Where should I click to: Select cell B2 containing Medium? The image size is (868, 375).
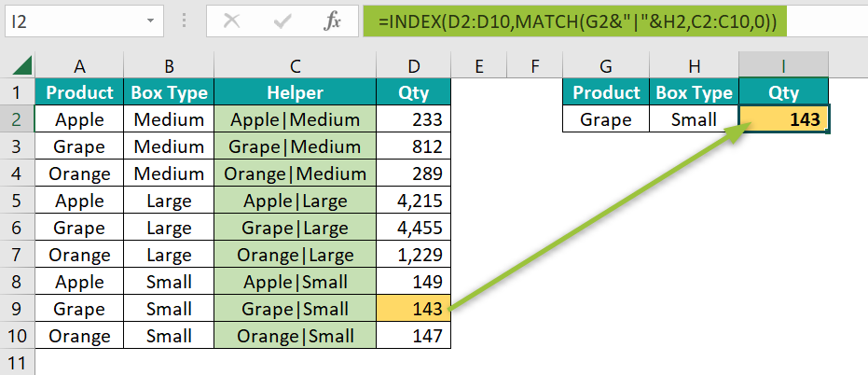click(x=170, y=119)
